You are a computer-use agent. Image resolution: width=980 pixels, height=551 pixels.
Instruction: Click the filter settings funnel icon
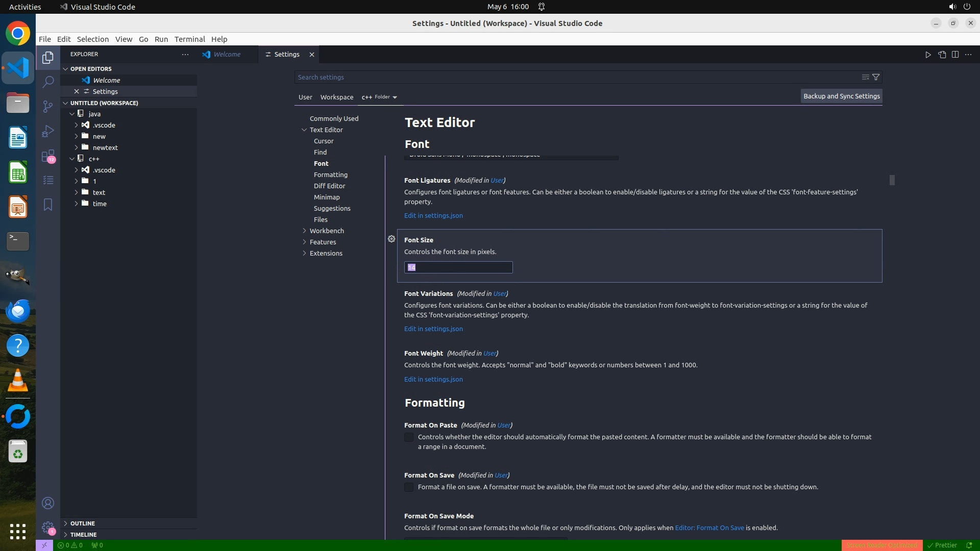pyautogui.click(x=876, y=77)
